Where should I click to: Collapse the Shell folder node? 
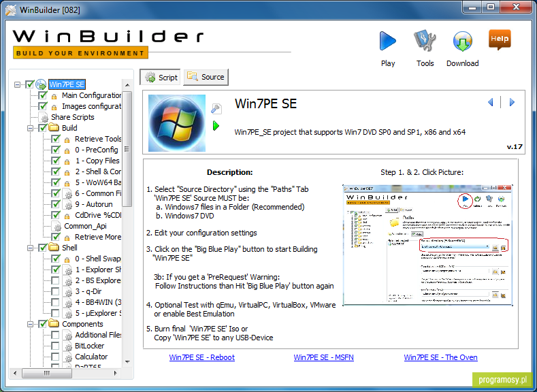(30, 248)
